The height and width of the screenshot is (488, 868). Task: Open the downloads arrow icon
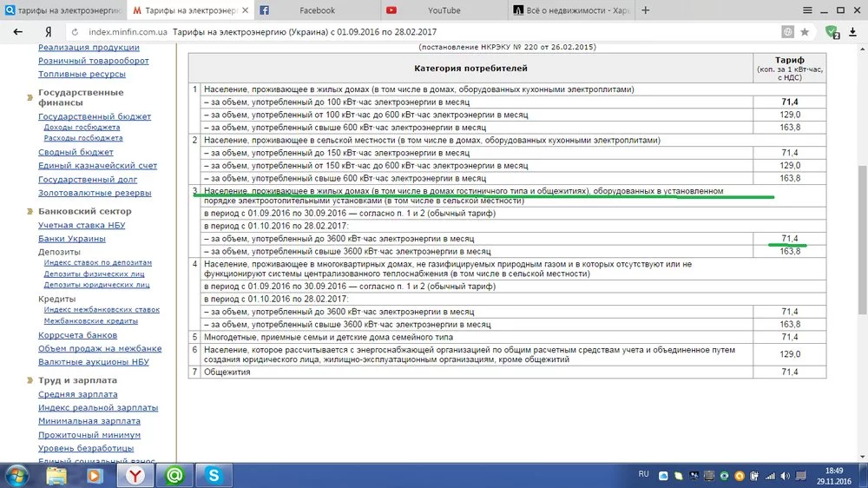pos(852,32)
